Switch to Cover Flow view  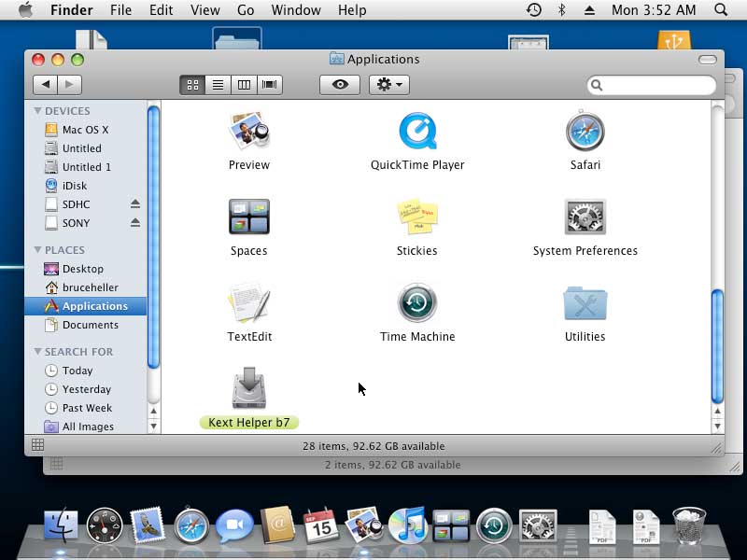(270, 85)
